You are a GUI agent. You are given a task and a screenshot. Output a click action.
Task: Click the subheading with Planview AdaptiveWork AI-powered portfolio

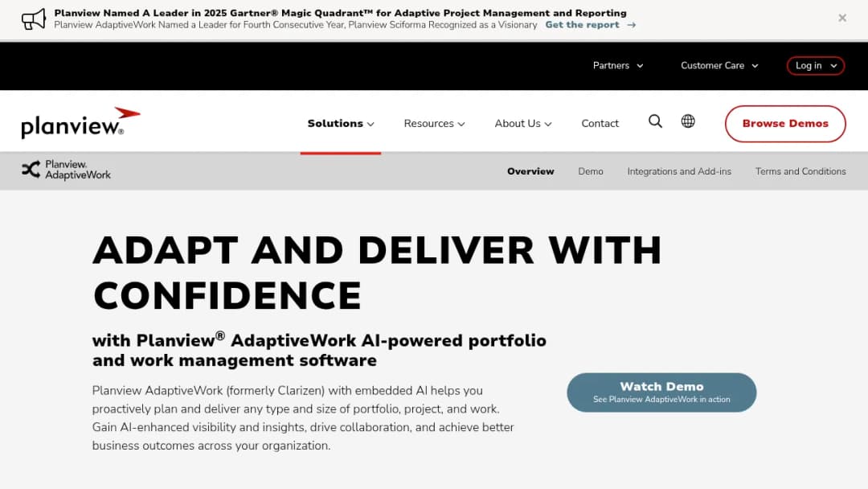pyautogui.click(x=319, y=350)
